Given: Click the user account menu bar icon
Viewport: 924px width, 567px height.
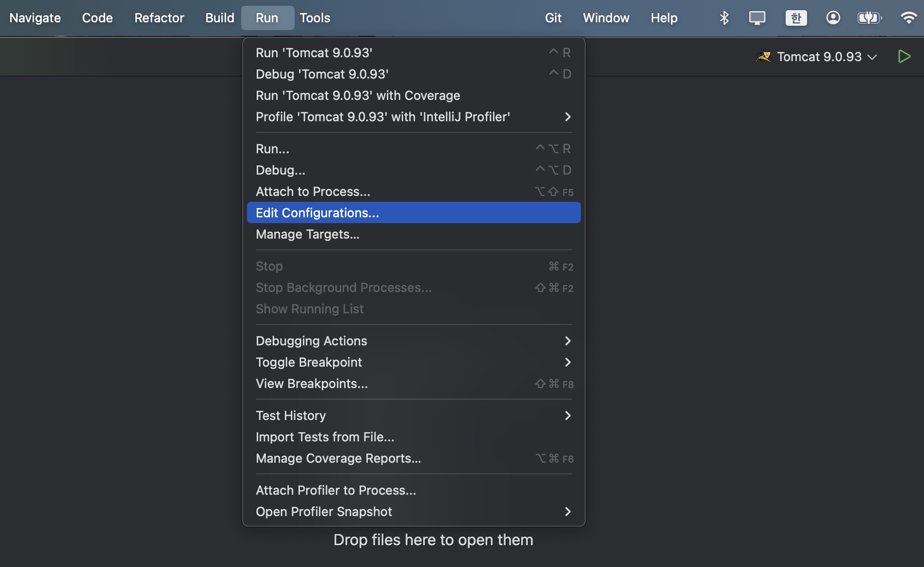Looking at the screenshot, I should pyautogui.click(x=833, y=18).
